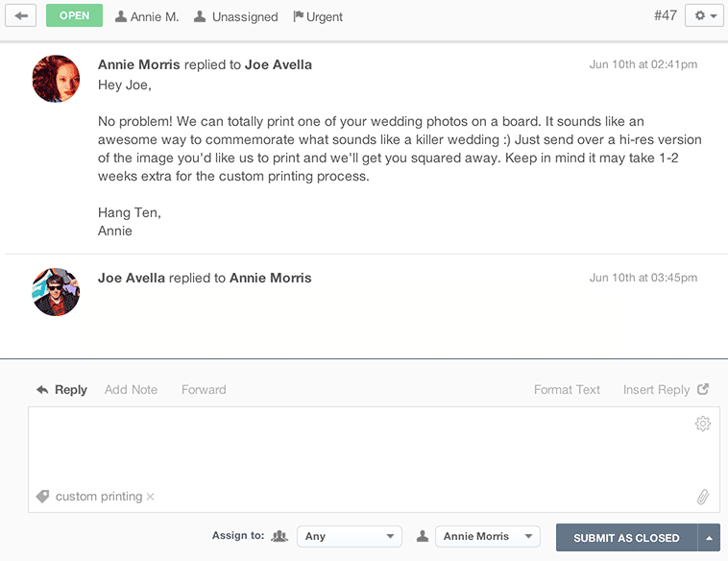Open the gear settings menu near #47
Image resolution: width=728 pixels, height=561 pixels.
(704, 16)
